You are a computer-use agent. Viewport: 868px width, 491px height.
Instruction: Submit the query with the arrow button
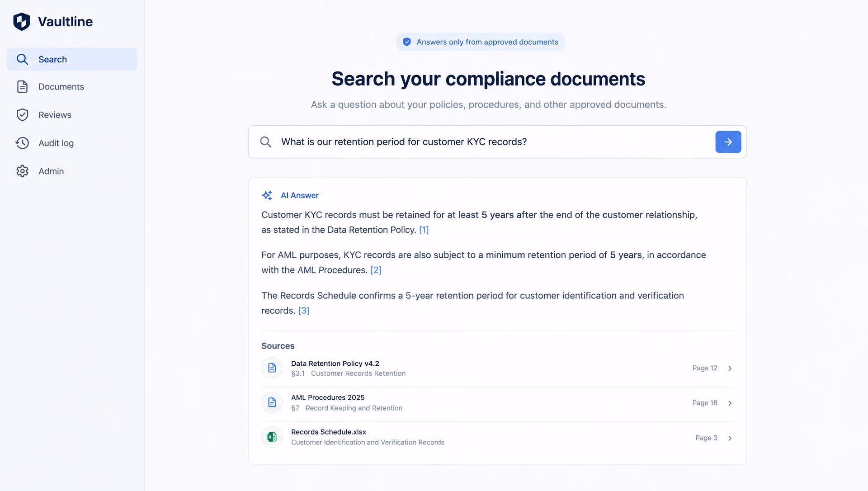pyautogui.click(x=728, y=142)
